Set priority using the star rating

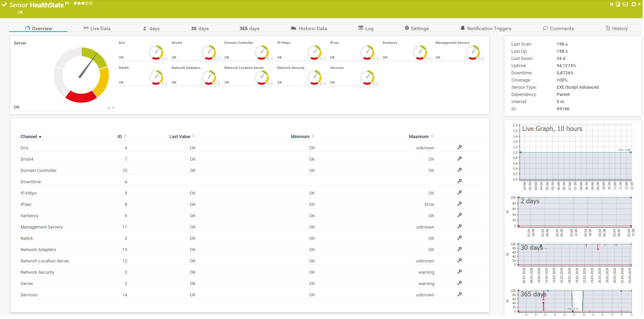83,3
